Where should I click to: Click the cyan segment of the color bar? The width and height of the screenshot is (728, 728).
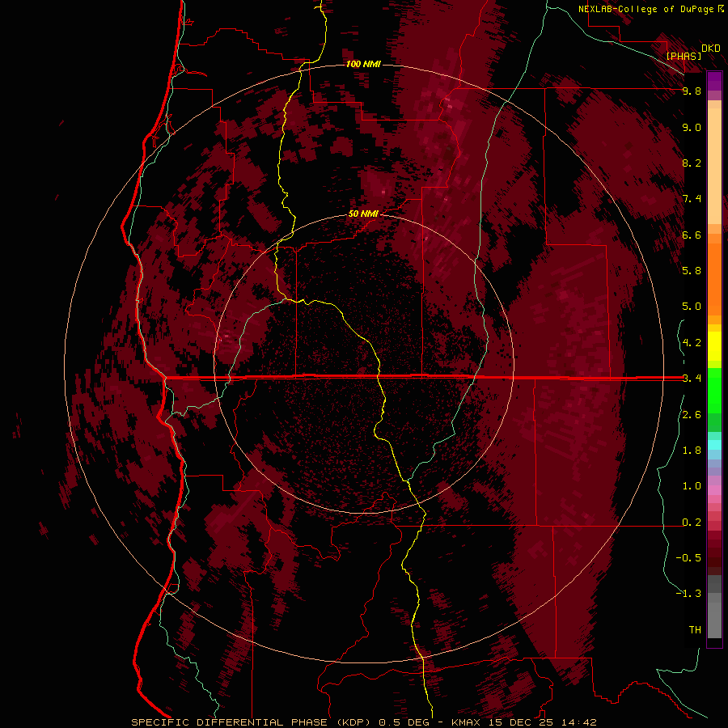click(714, 445)
